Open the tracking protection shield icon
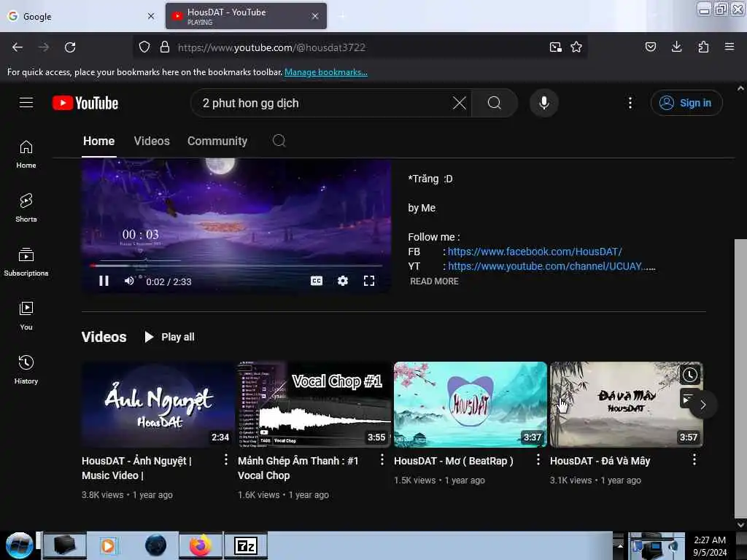The image size is (747, 560). pyautogui.click(x=144, y=47)
